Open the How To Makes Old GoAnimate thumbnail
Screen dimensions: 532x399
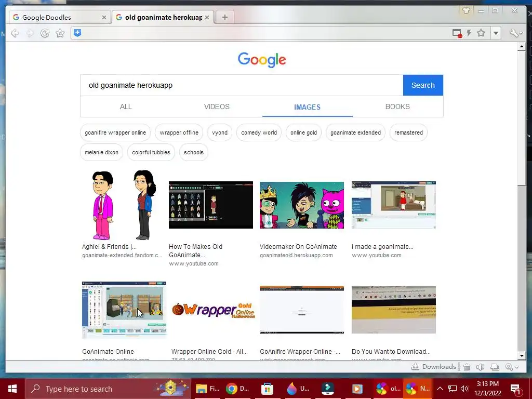click(x=211, y=205)
